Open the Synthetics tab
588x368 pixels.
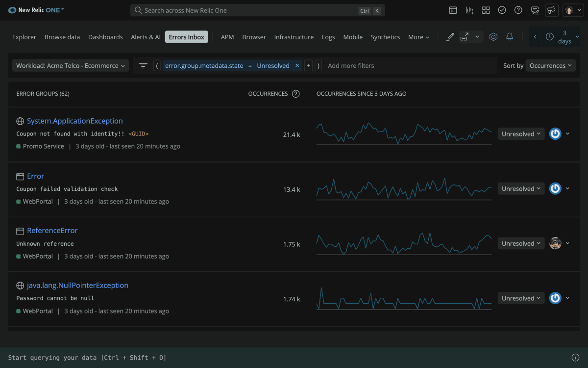tap(385, 37)
